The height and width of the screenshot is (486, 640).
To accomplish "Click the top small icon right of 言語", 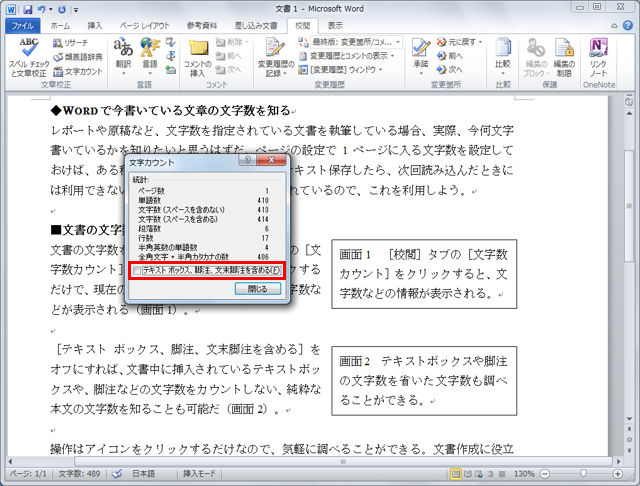I will (x=171, y=42).
